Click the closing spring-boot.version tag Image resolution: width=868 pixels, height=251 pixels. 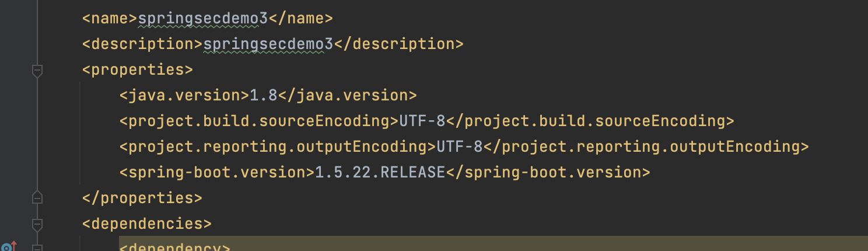pos(548,173)
